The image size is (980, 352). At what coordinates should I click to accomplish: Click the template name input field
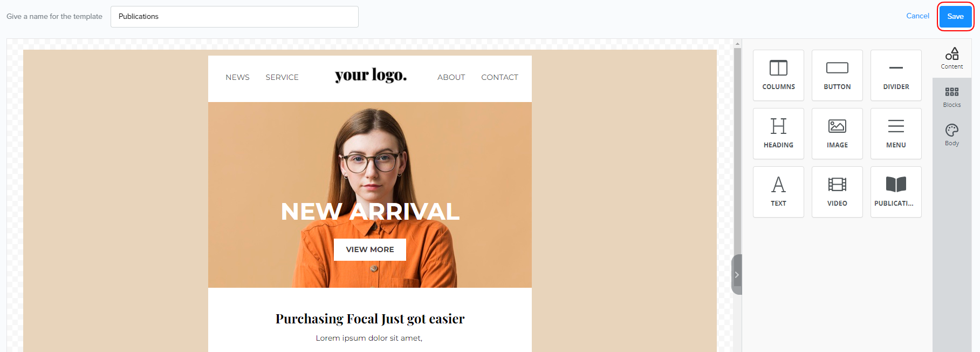point(235,17)
